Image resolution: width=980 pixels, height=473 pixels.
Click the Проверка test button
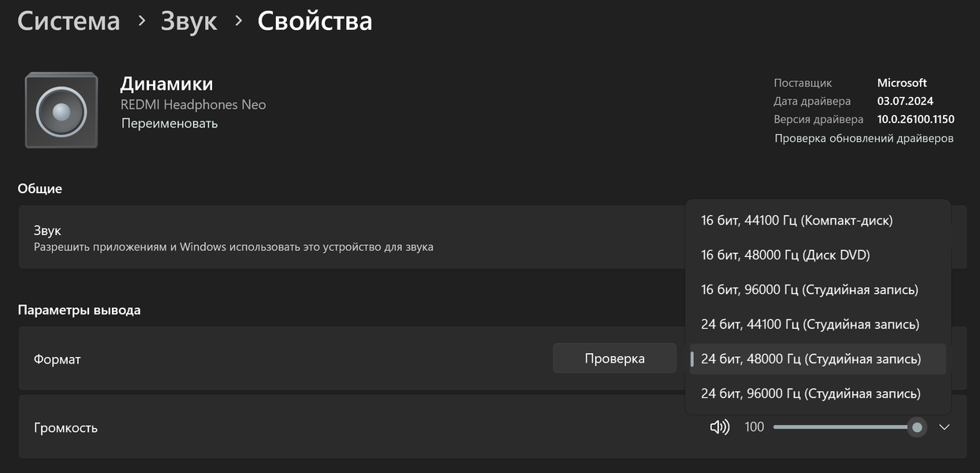pyautogui.click(x=614, y=359)
